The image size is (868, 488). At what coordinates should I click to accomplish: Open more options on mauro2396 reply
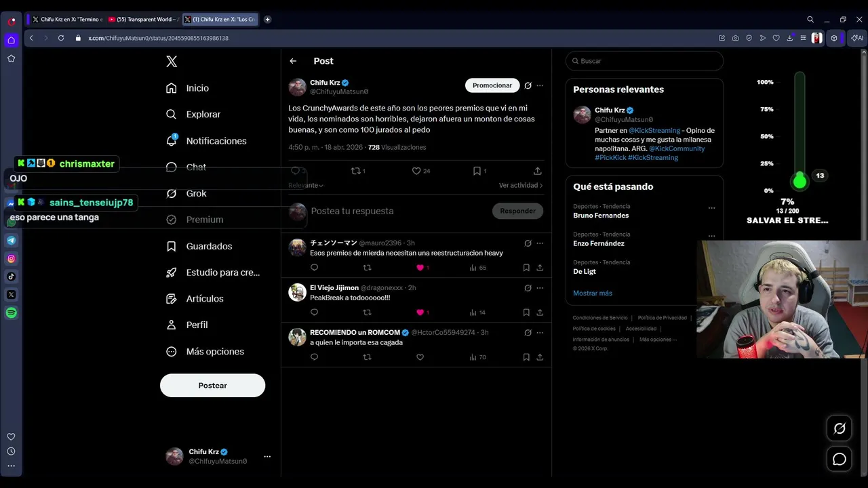[x=540, y=243]
